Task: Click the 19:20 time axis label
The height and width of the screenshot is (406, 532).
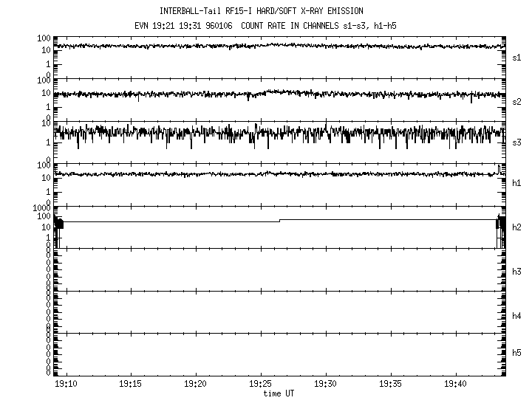Action: pos(195,384)
